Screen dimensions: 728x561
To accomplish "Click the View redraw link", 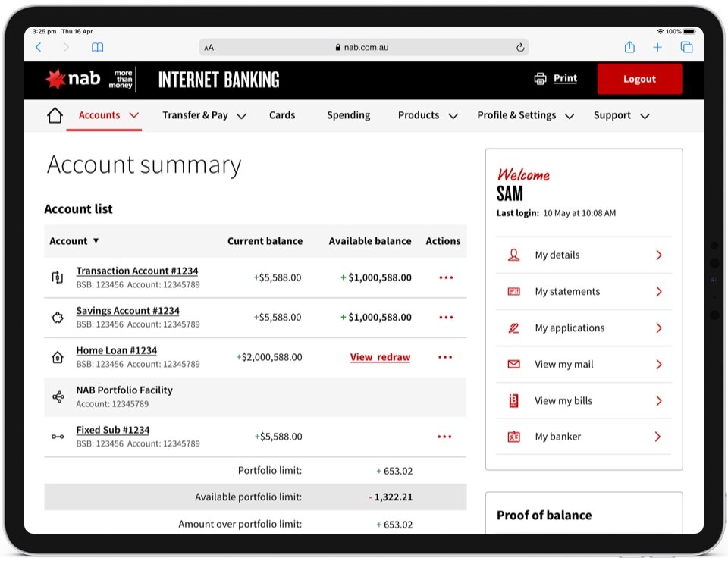I will [x=380, y=357].
